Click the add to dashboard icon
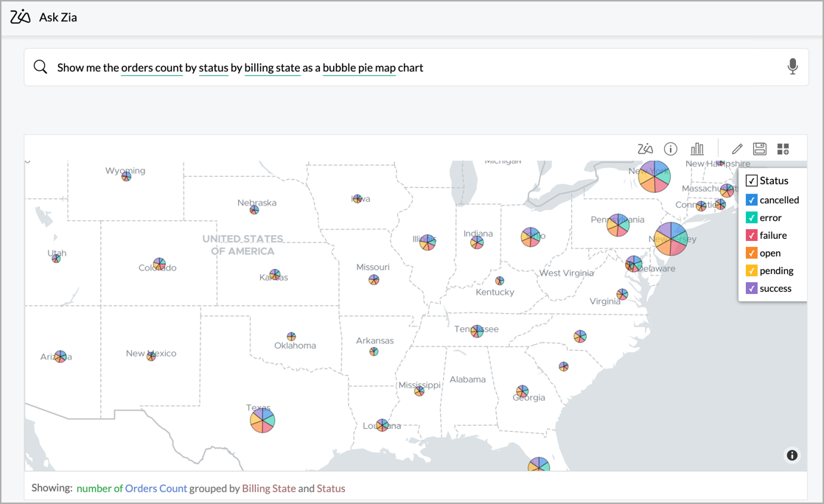Image resolution: width=824 pixels, height=504 pixels. tap(783, 149)
